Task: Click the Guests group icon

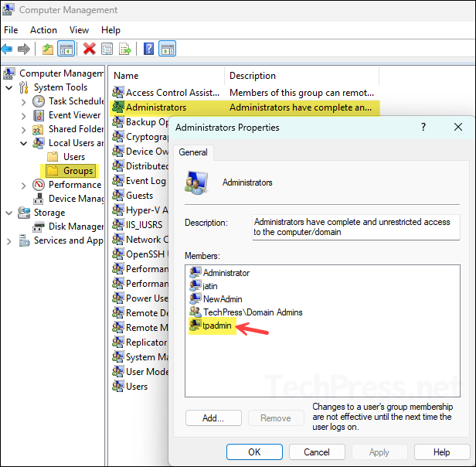Action: coord(117,195)
